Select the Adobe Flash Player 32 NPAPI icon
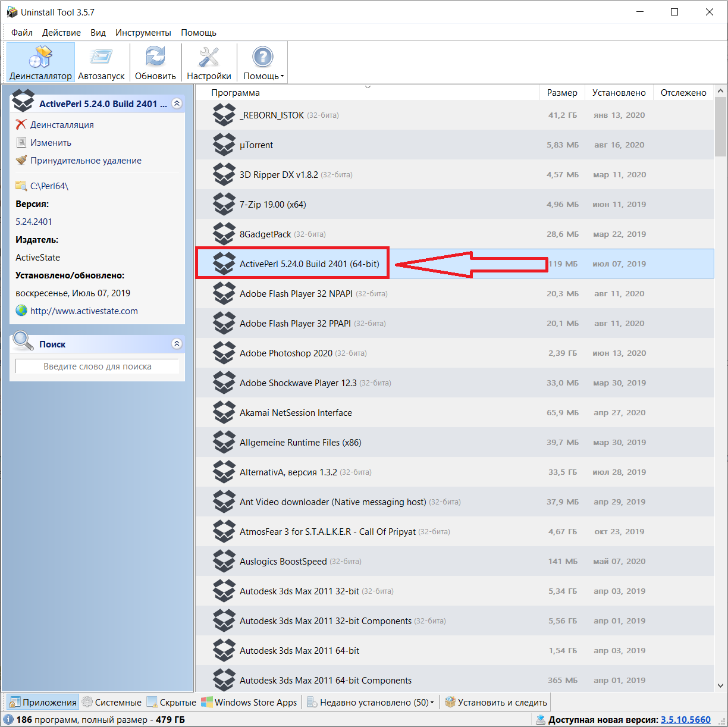Viewport: 728px width, 727px height. point(224,294)
